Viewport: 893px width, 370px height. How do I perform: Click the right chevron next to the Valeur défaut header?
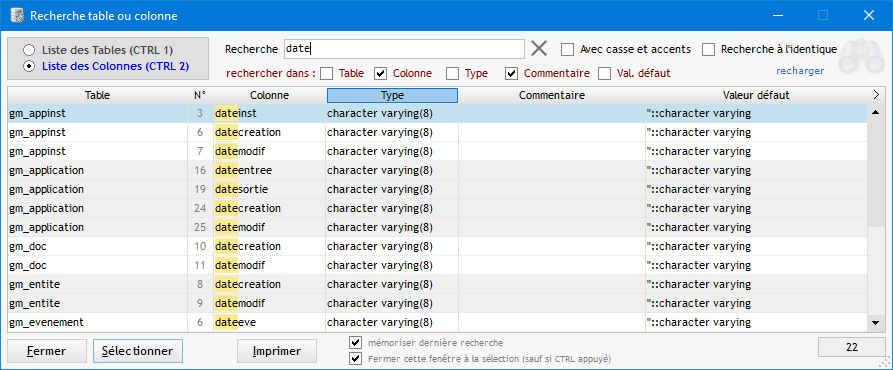coord(876,95)
